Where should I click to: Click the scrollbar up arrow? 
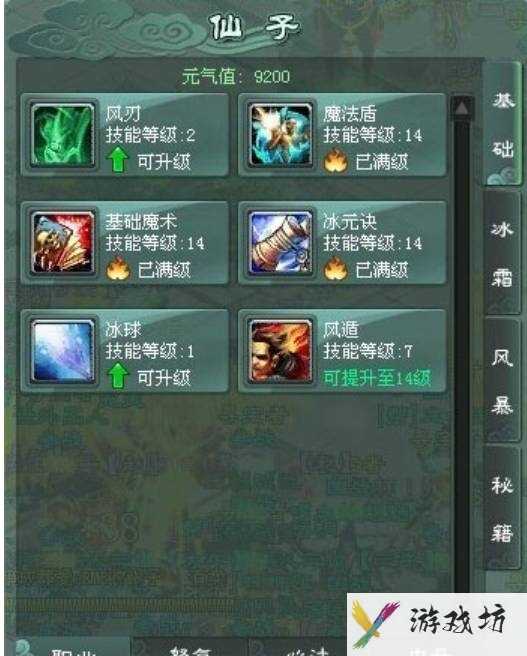(462, 109)
